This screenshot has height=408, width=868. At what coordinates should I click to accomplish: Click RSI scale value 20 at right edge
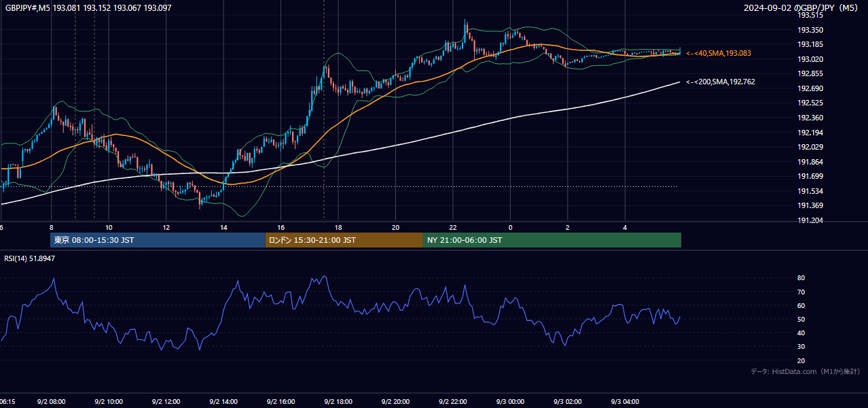pos(801,360)
